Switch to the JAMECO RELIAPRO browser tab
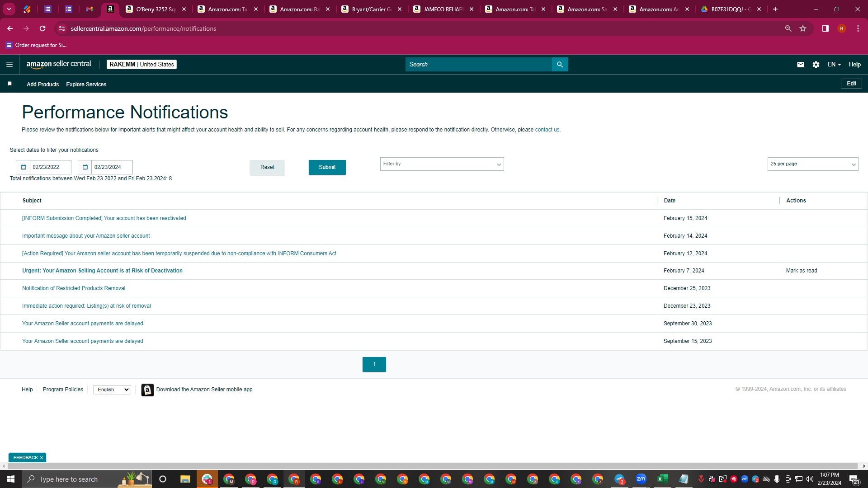This screenshot has width=868, height=488. 443,9
